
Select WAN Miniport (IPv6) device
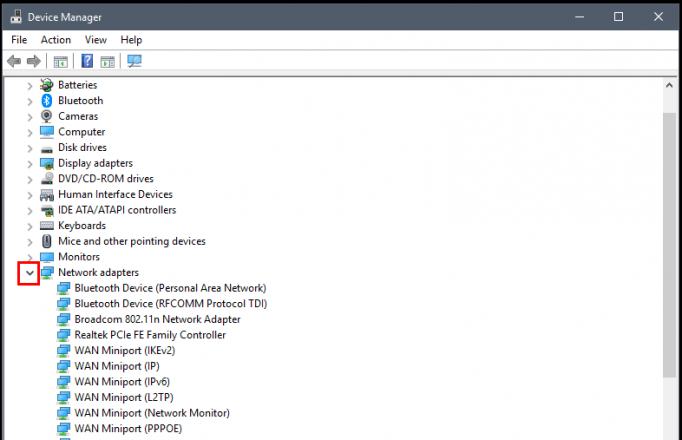tap(122, 382)
